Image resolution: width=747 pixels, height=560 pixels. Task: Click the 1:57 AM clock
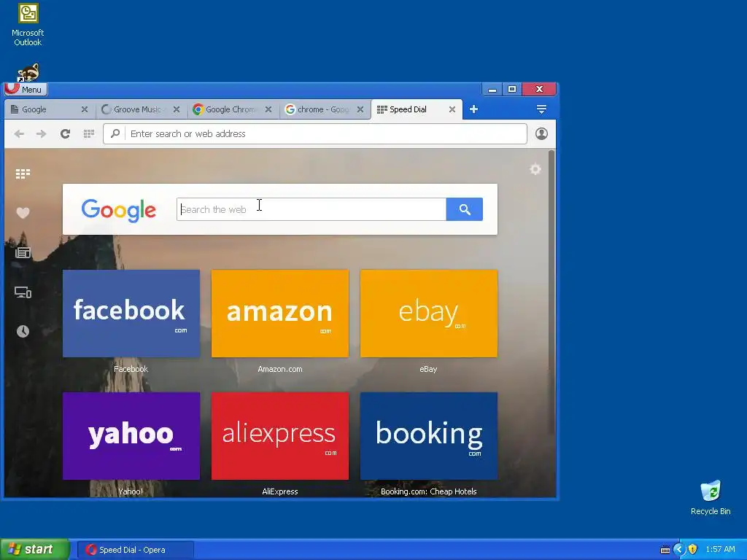pyautogui.click(x=720, y=550)
